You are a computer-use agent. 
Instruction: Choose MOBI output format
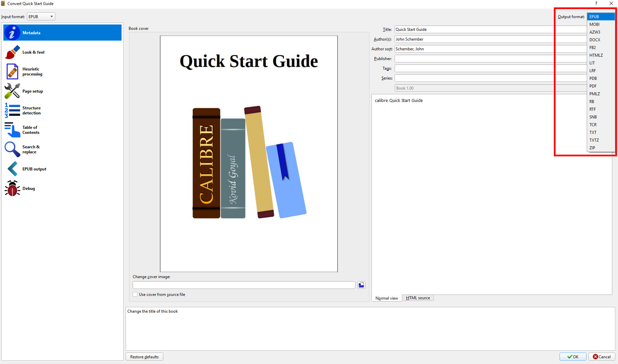click(601, 24)
